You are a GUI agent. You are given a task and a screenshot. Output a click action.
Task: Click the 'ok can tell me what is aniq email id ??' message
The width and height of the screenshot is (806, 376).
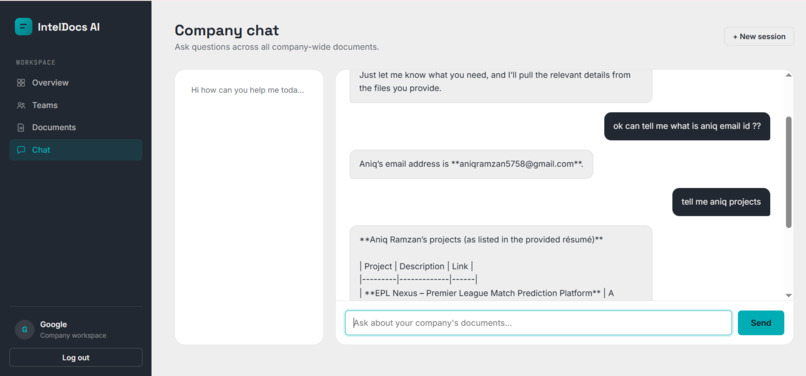pos(687,126)
